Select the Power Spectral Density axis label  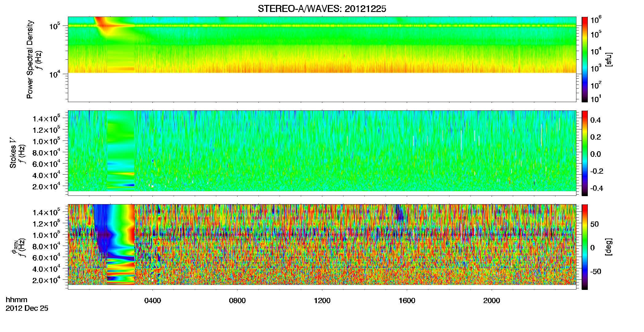[30, 59]
